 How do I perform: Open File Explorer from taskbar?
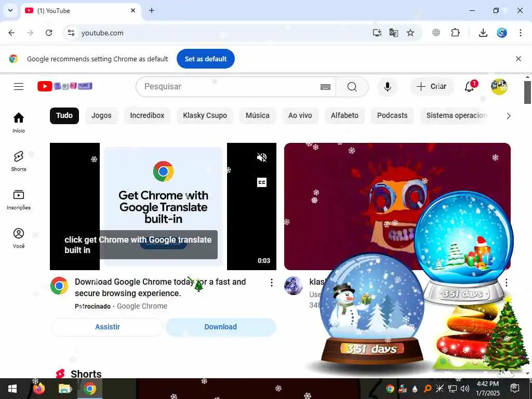(65, 389)
